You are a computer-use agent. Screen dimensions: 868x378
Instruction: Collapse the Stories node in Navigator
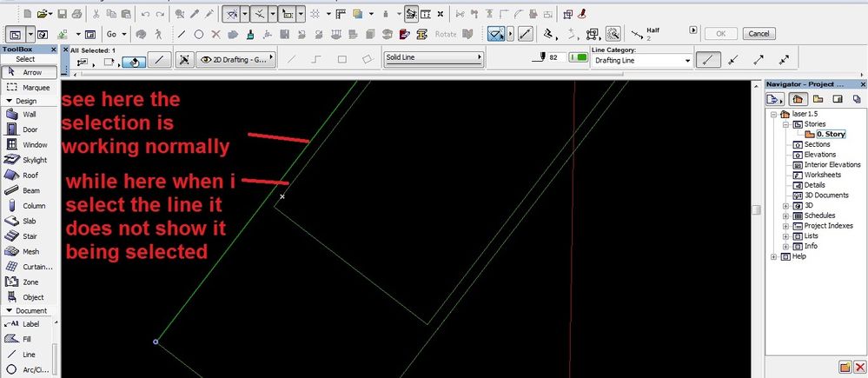(785, 124)
